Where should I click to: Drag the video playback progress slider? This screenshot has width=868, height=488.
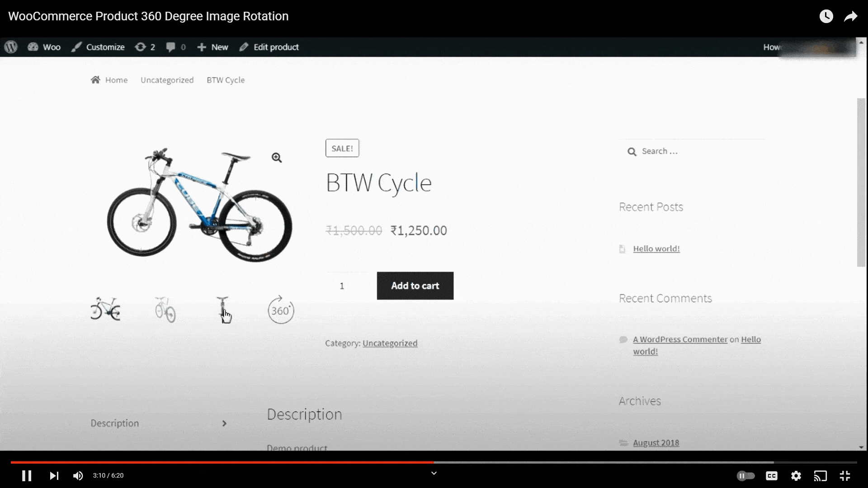coord(434,460)
